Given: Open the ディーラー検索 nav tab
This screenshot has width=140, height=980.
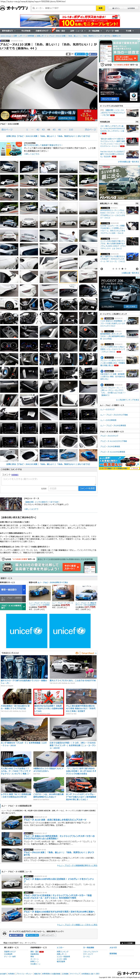Looking at the screenshot, I should (112, 31).
